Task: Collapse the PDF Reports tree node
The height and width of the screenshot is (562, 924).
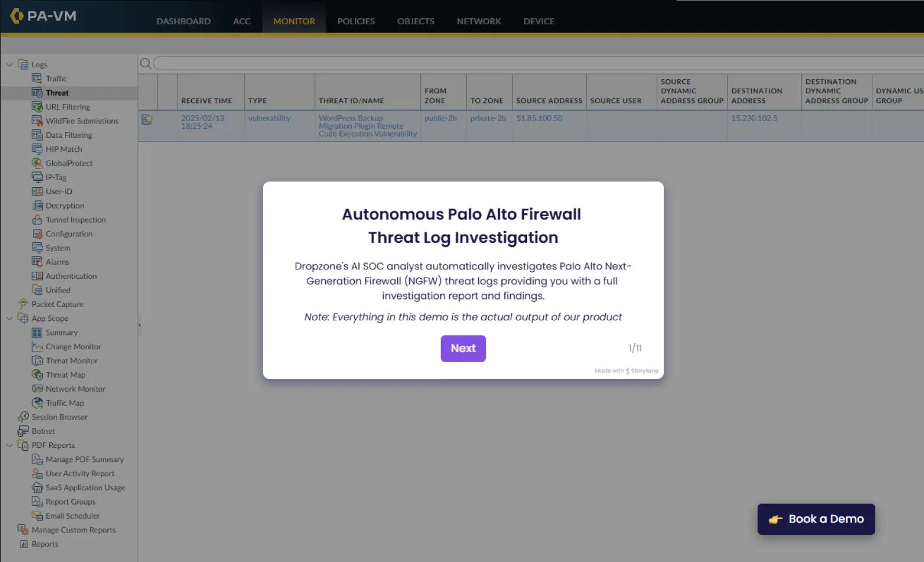Action: pos(9,445)
